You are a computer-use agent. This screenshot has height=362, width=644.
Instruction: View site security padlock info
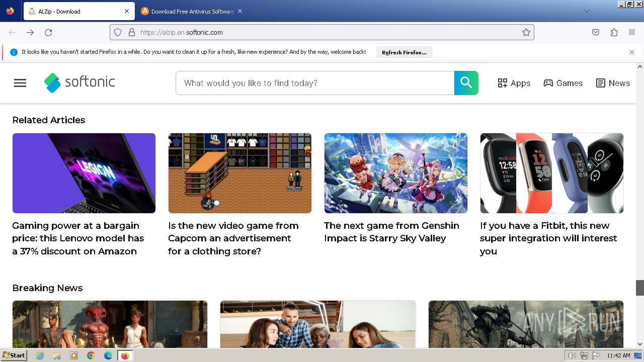click(132, 32)
